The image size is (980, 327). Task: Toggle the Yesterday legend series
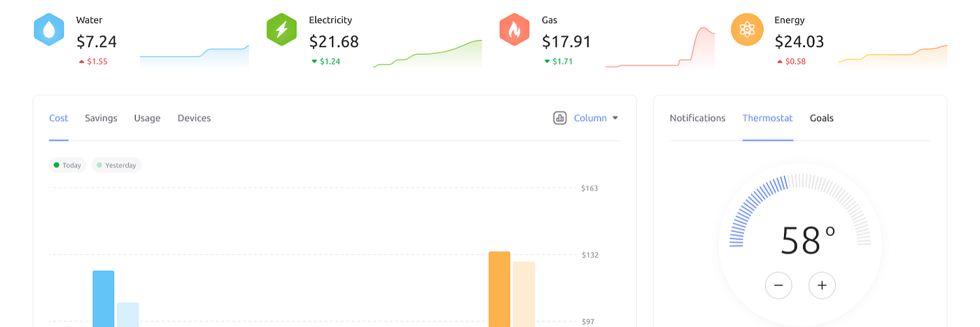pyautogui.click(x=116, y=165)
